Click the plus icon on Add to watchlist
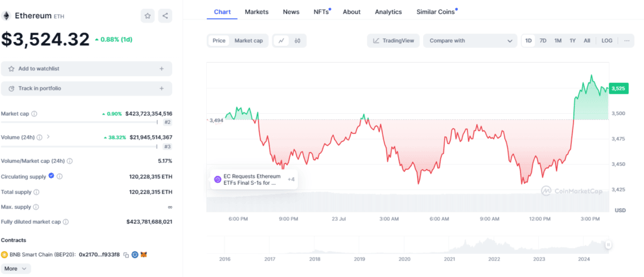This screenshot has width=644, height=277. click(162, 68)
